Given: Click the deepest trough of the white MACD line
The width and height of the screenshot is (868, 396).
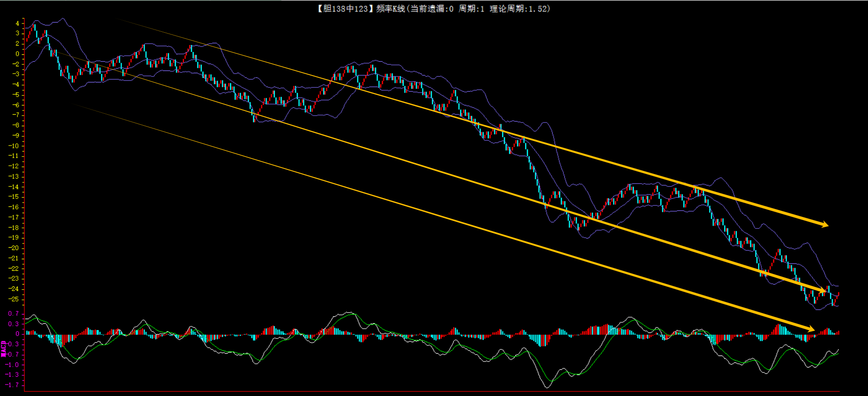Looking at the screenshot, I should 547,387.
